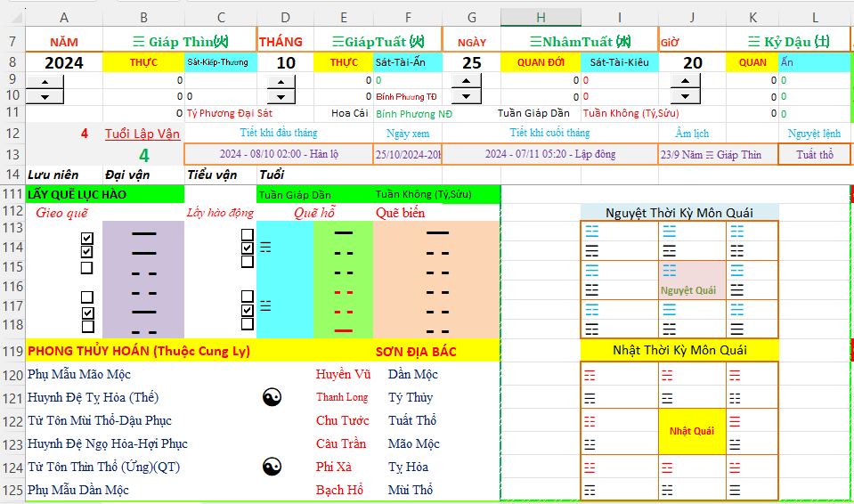Select column H header

[x=541, y=17]
